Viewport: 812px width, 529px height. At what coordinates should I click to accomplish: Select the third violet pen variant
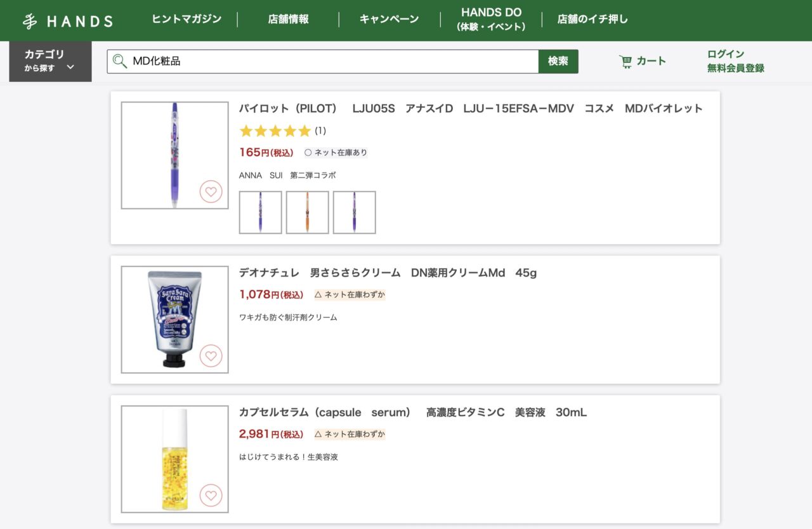coord(355,212)
